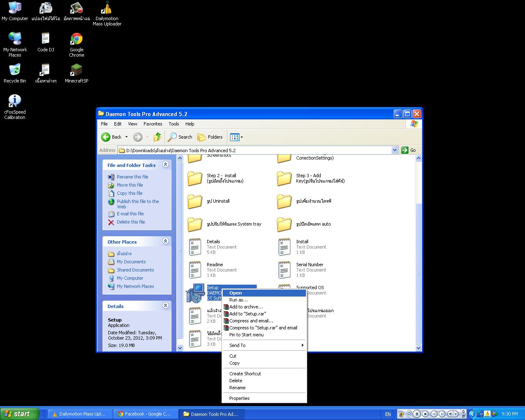
Task: Select Add to archive... in context menu
Action: [x=265, y=307]
